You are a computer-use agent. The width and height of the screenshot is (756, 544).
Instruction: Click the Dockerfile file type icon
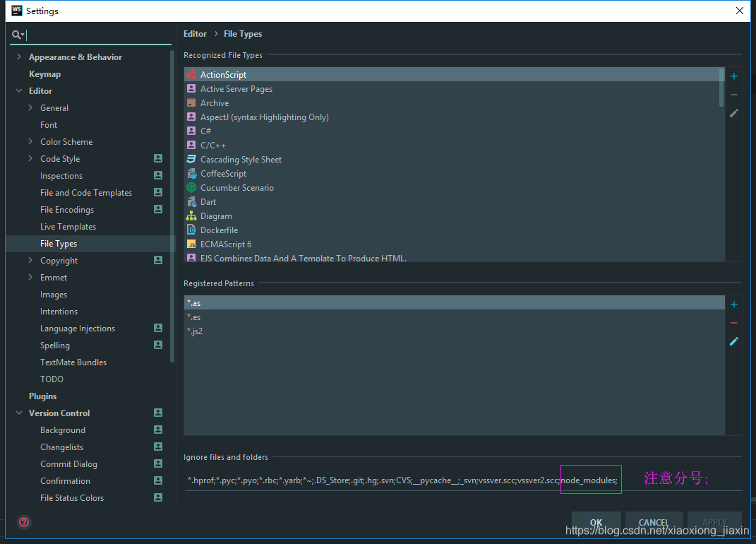(x=191, y=230)
